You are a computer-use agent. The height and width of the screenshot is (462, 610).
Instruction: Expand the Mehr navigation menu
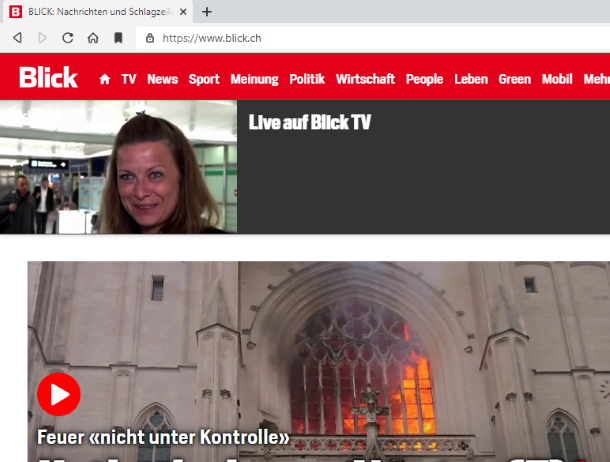point(597,79)
